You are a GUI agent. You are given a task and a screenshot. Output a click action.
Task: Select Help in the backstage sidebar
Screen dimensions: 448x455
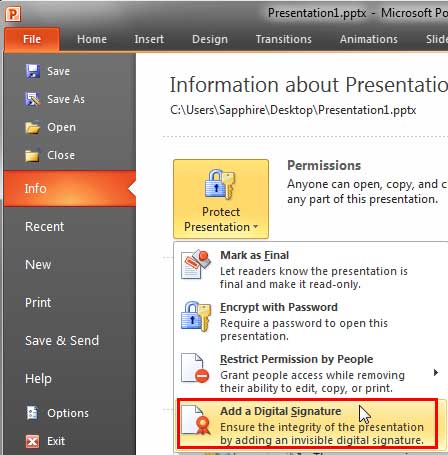(x=38, y=379)
